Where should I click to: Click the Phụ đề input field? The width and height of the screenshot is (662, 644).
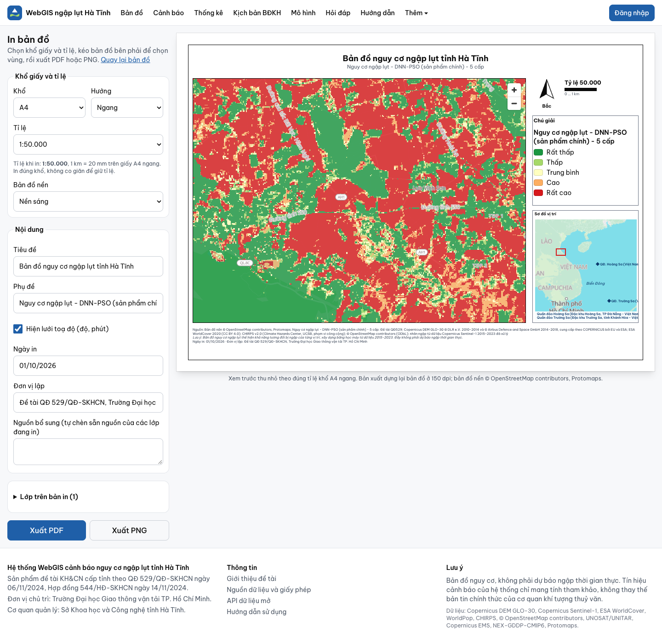[x=88, y=303]
